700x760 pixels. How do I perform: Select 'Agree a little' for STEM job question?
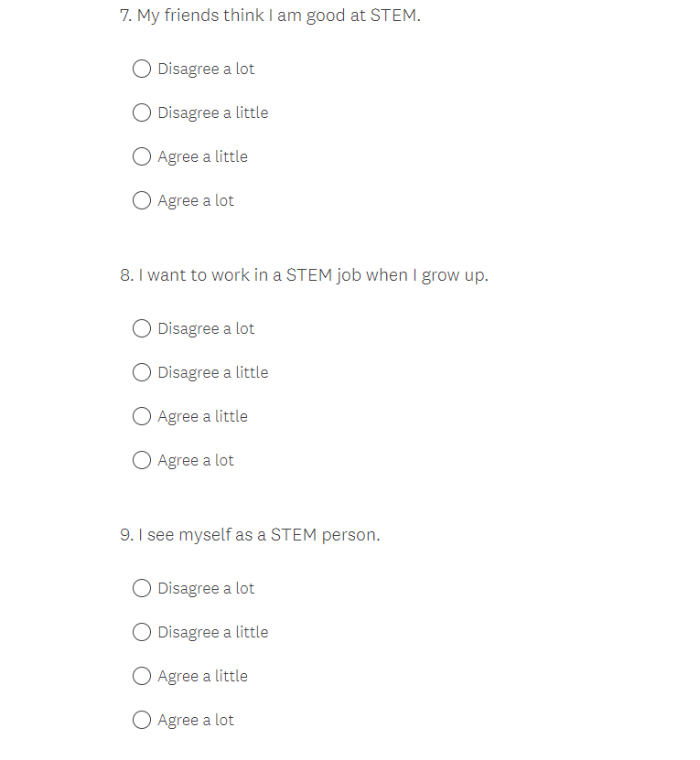142,416
